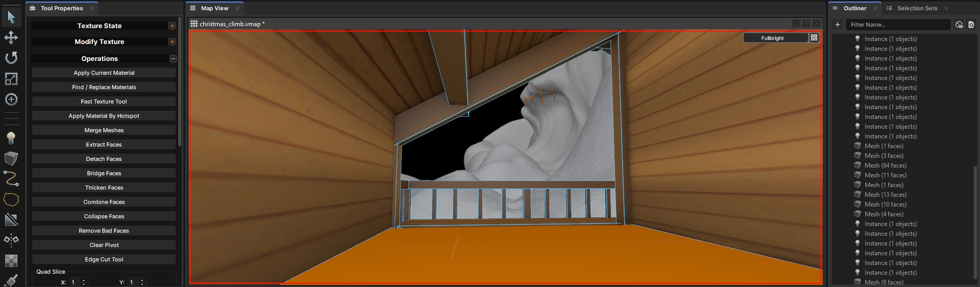
Task: Collapse the Operations section
Action: coord(173,59)
